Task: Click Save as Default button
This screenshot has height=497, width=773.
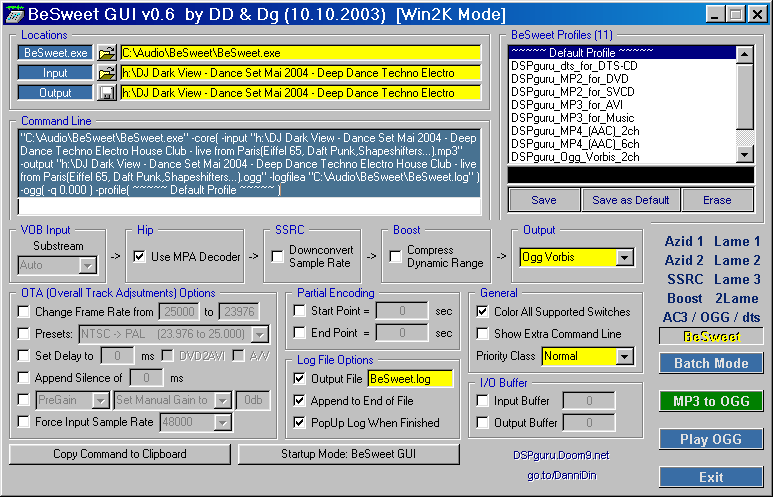Action: tap(631, 200)
